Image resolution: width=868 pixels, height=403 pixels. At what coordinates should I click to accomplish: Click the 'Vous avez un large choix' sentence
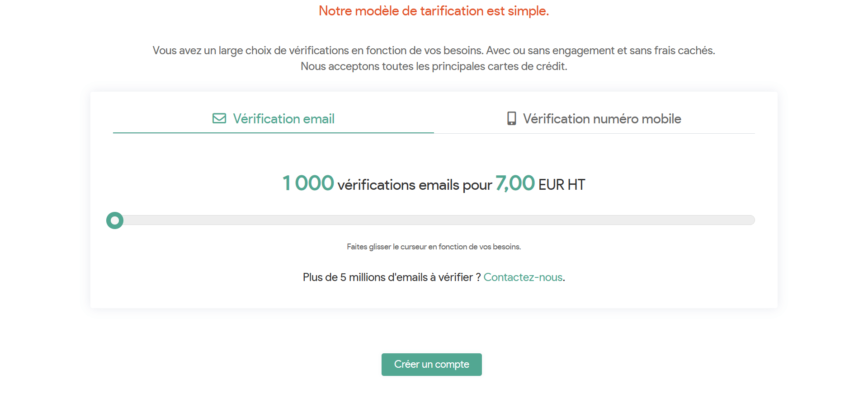click(434, 51)
